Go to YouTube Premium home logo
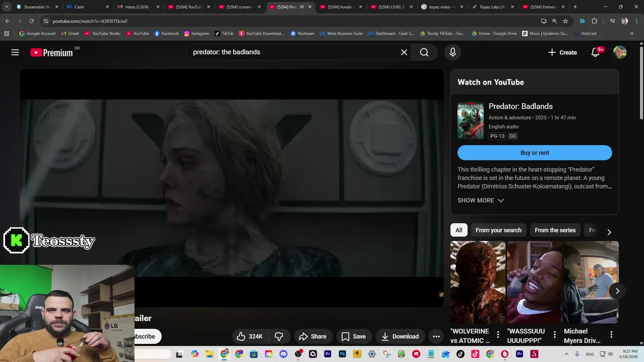This screenshot has height=362, width=644. [x=51, y=52]
